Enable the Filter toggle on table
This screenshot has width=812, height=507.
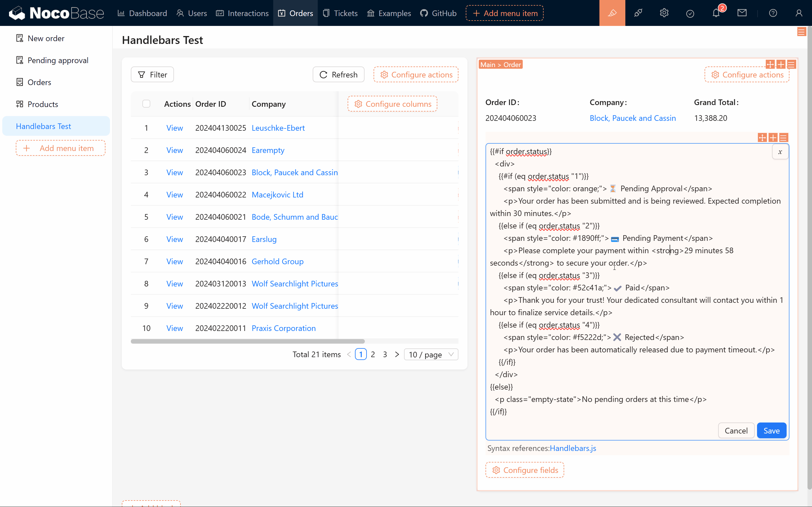(152, 74)
